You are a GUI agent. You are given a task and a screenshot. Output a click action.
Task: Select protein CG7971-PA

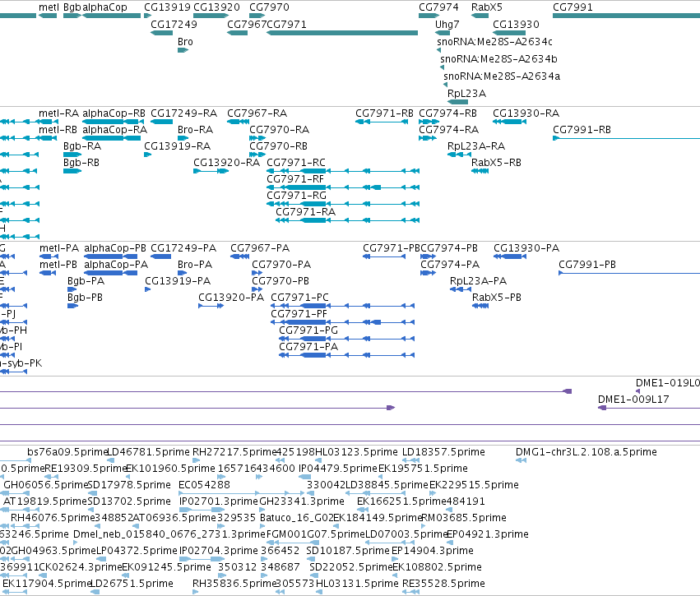(x=346, y=355)
